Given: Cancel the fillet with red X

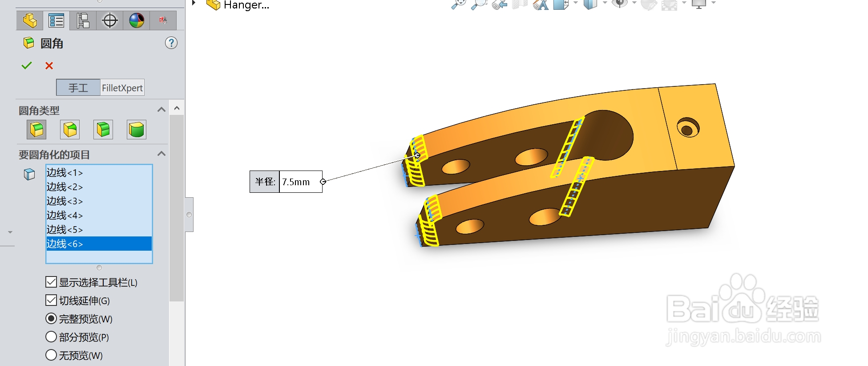Looking at the screenshot, I should (49, 66).
